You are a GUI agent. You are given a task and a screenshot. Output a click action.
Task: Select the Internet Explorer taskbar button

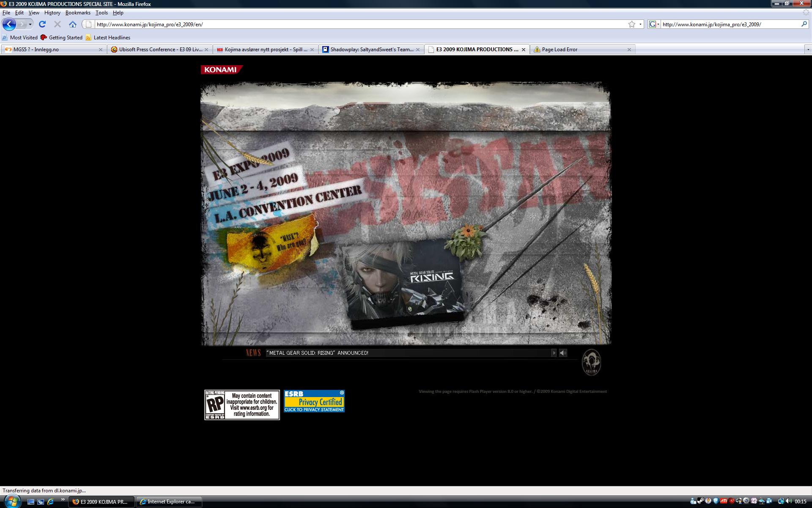169,502
